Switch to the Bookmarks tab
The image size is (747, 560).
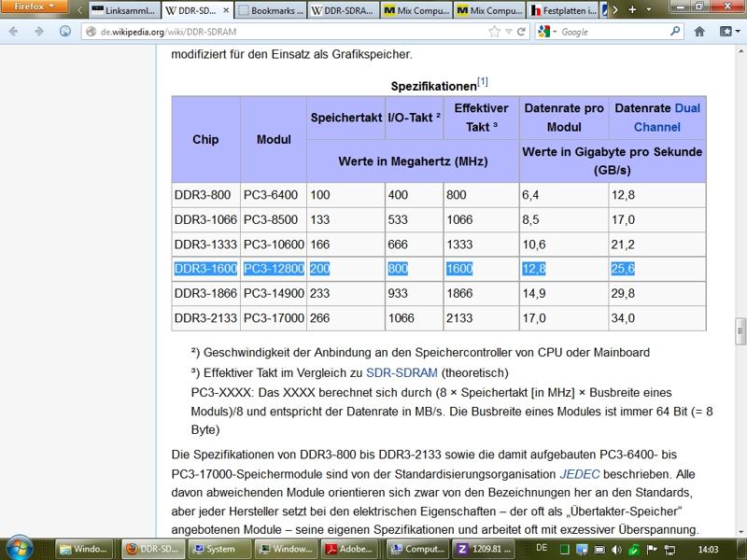pyautogui.click(x=270, y=11)
